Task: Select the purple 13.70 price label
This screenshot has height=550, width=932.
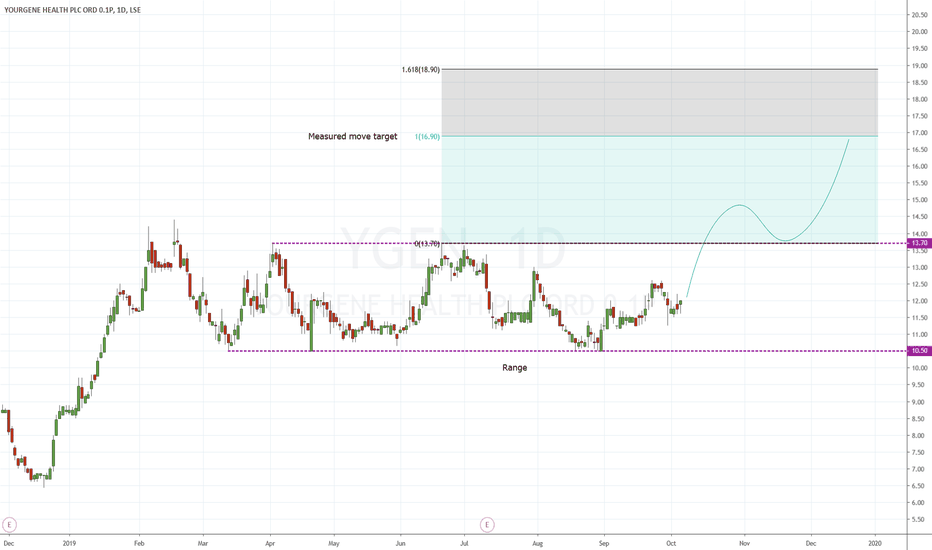Action: click(x=919, y=243)
